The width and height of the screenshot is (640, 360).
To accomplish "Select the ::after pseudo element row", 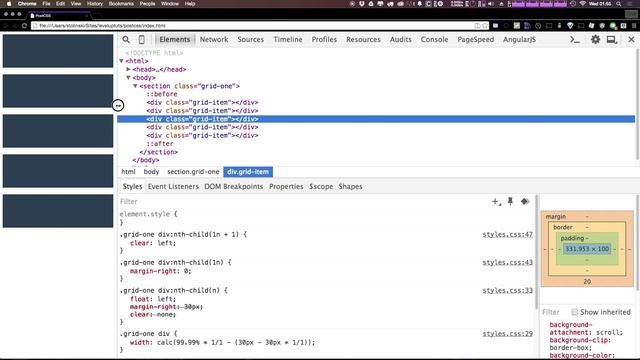I will point(160,144).
